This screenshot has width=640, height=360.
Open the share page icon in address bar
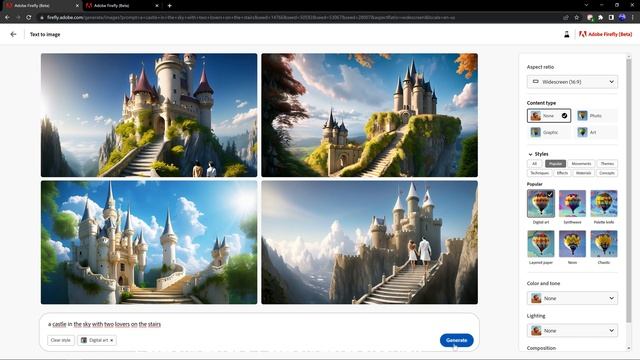click(x=566, y=18)
